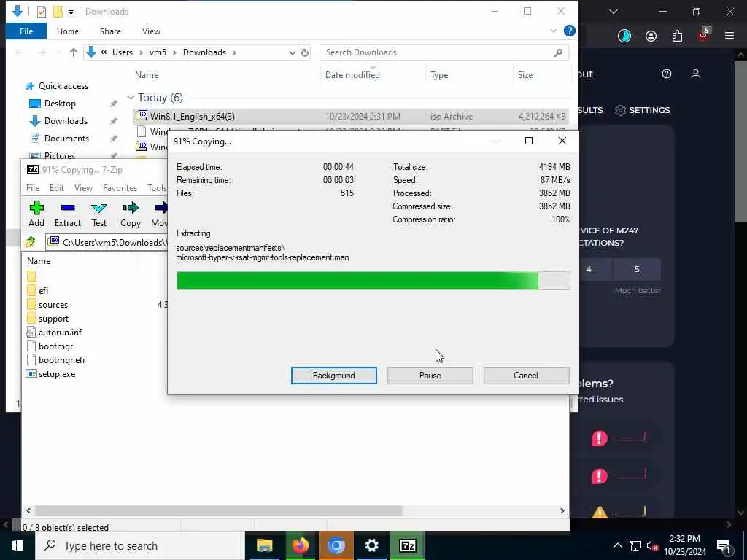
Task: Click the Test tool in 7-Zip
Action: click(x=99, y=214)
